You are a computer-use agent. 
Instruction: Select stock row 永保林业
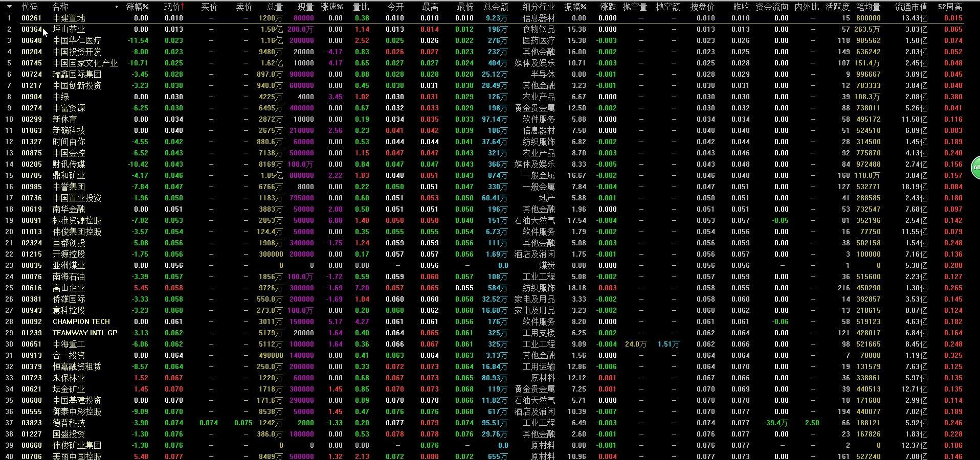(x=69, y=378)
